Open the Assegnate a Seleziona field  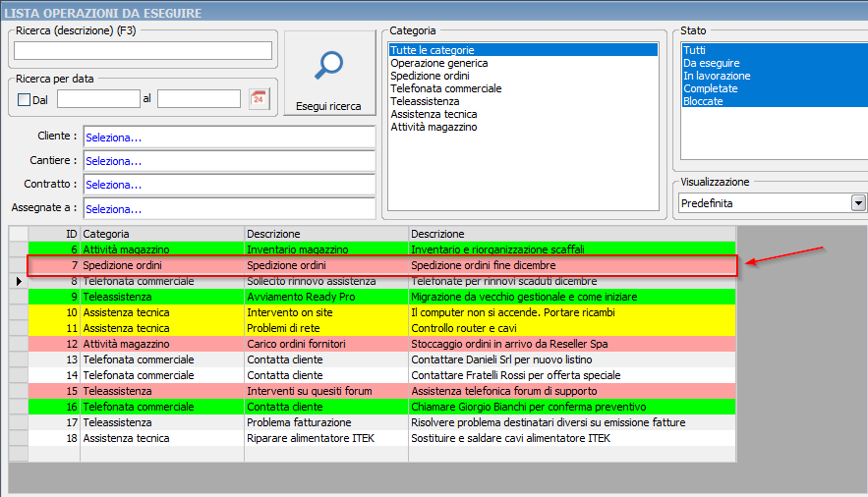(x=228, y=208)
